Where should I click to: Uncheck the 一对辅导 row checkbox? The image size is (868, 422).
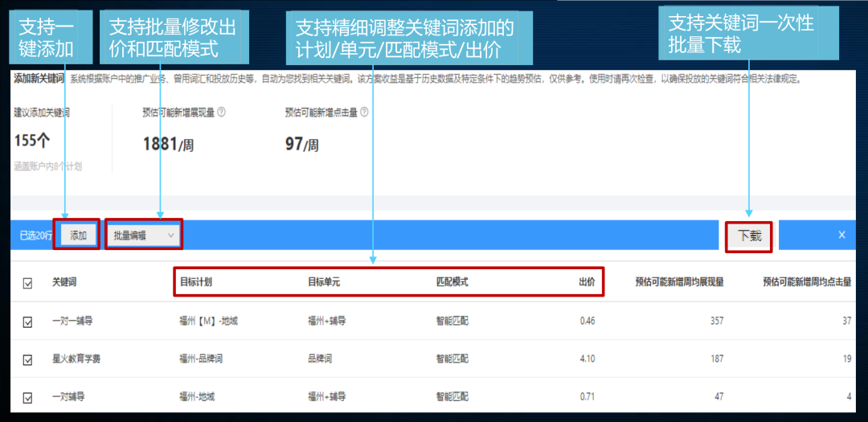pos(27,398)
